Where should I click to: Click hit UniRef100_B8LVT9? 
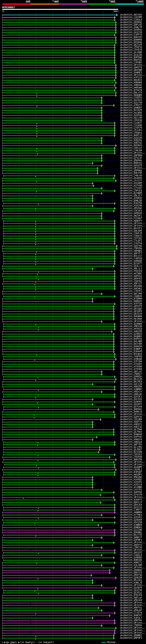(x=131, y=93)
